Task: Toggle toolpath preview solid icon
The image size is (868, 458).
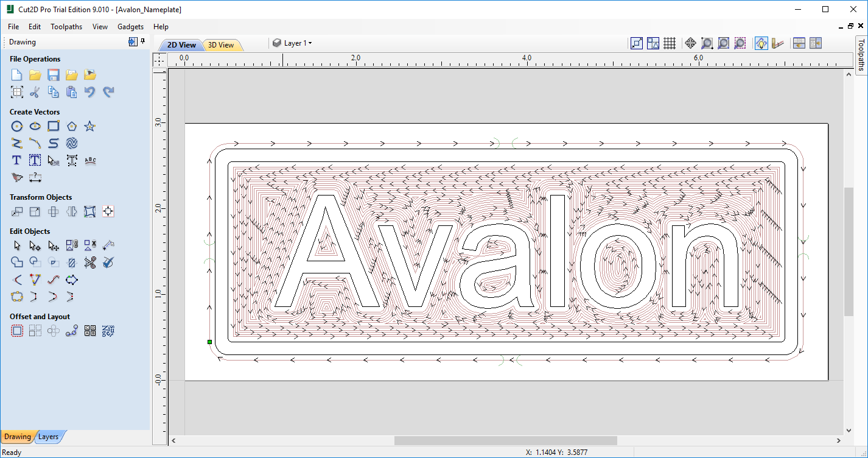Action: [x=777, y=43]
